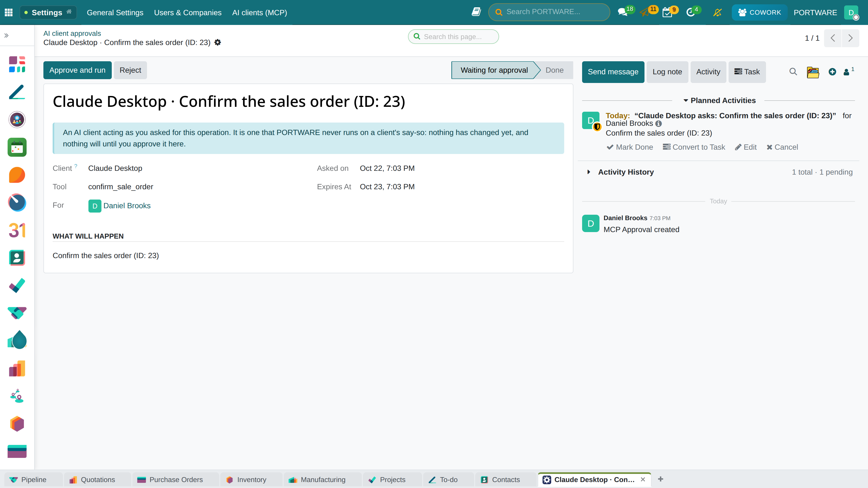Open the orange Discuss app in sidebar
This screenshot has height=488, width=868.
17,175
